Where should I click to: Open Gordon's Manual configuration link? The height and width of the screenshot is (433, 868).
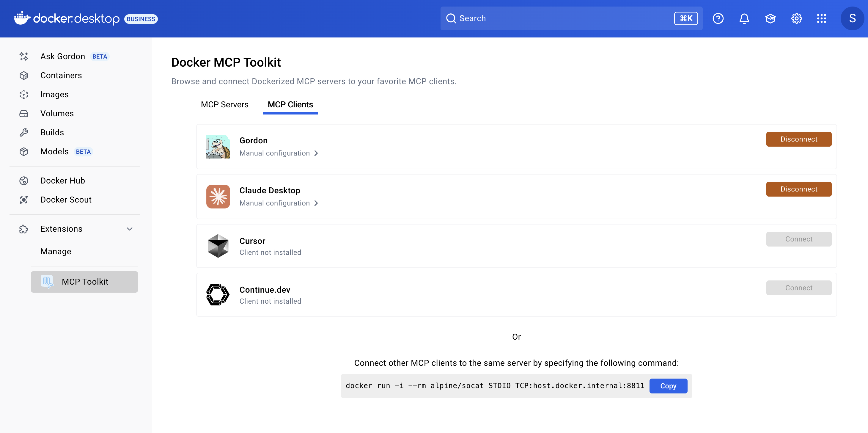(x=279, y=153)
